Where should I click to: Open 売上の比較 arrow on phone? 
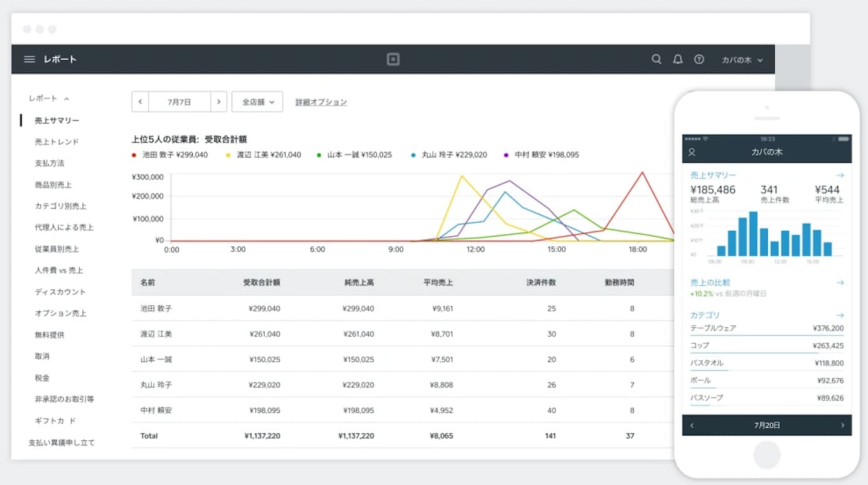point(840,282)
